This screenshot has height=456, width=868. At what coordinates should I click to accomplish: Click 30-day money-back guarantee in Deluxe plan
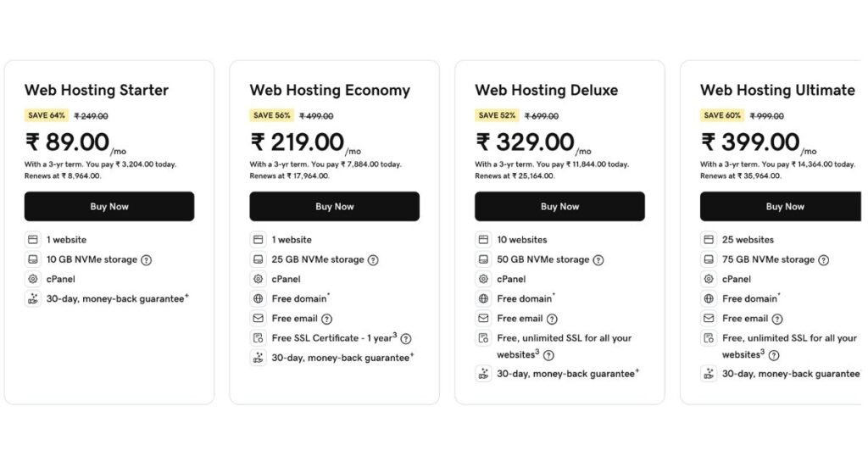(565, 374)
